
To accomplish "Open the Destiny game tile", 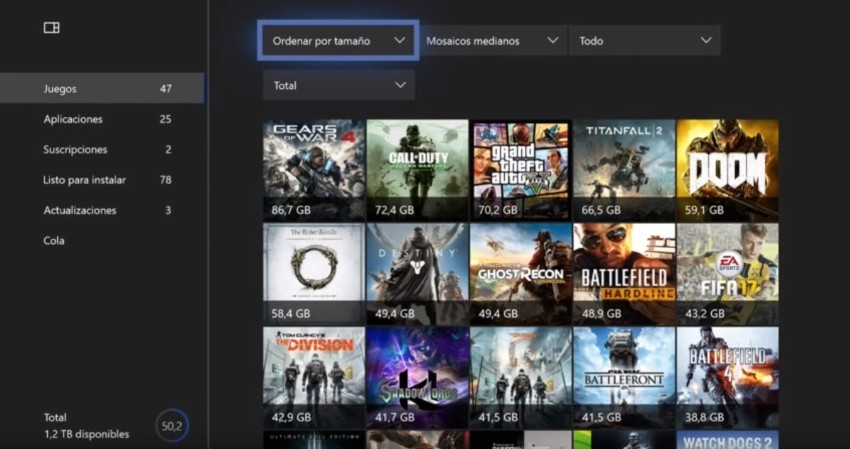I will 417,274.
